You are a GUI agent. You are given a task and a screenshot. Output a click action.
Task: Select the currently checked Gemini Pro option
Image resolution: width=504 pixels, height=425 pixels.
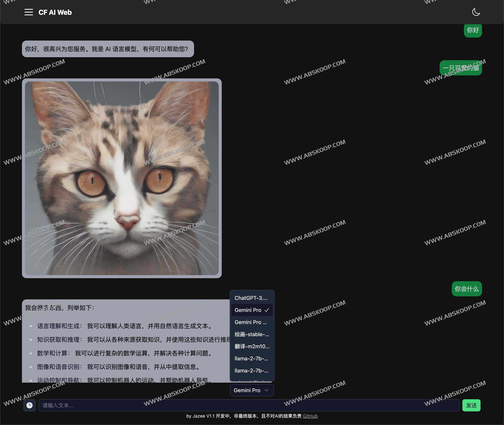248,310
